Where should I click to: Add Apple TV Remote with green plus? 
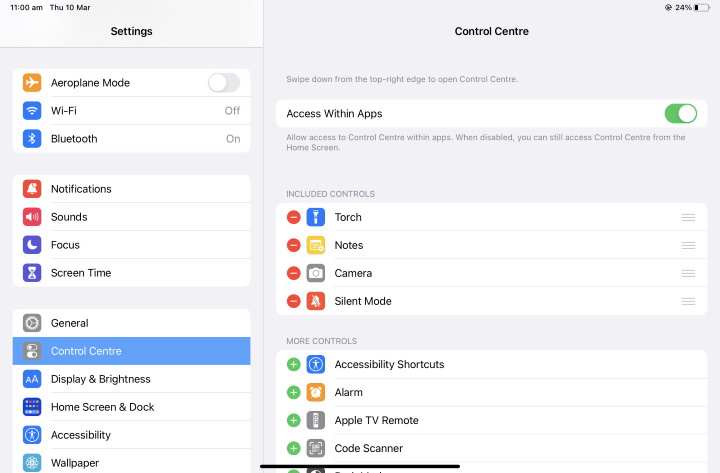coord(293,420)
